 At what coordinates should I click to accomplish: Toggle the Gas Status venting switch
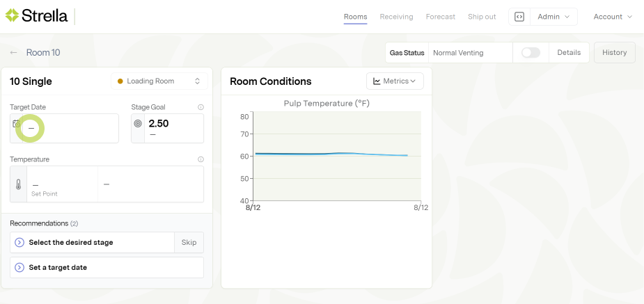tap(531, 53)
